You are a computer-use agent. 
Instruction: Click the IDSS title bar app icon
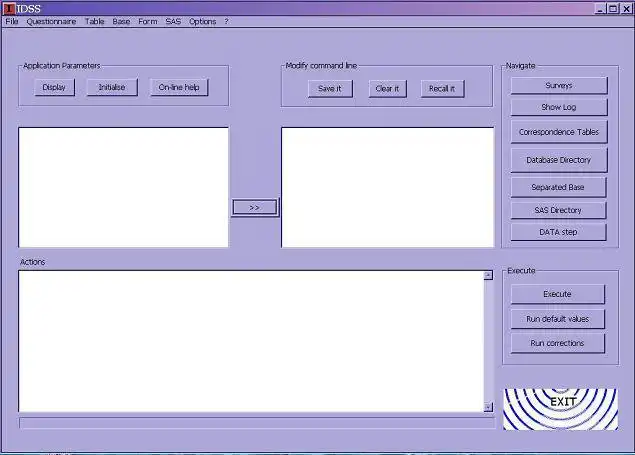(9, 9)
